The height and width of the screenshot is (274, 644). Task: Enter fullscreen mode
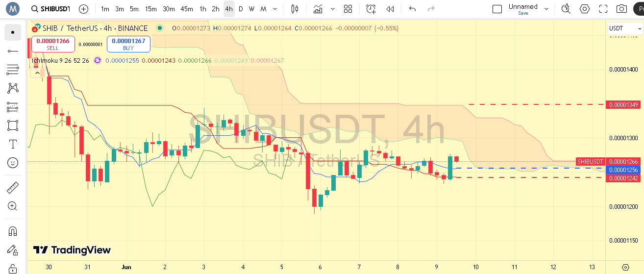[603, 9]
